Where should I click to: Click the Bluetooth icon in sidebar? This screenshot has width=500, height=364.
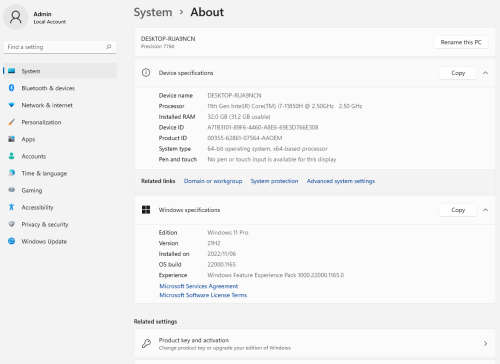click(x=12, y=88)
